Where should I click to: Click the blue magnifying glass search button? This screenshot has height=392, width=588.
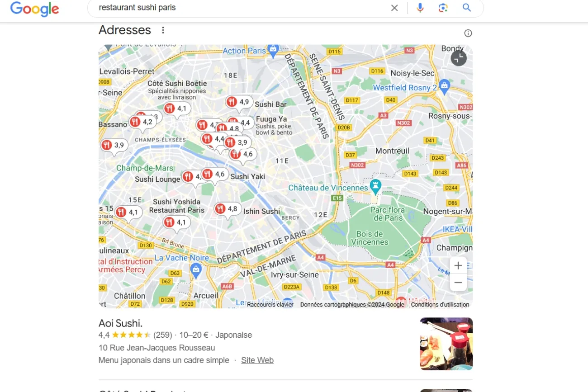tap(467, 8)
